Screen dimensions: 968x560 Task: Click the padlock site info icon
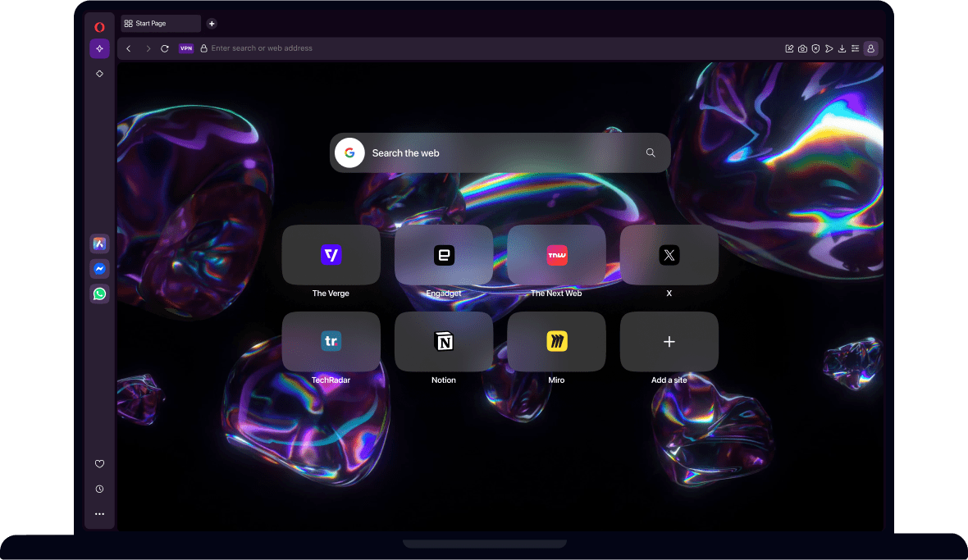pyautogui.click(x=203, y=48)
